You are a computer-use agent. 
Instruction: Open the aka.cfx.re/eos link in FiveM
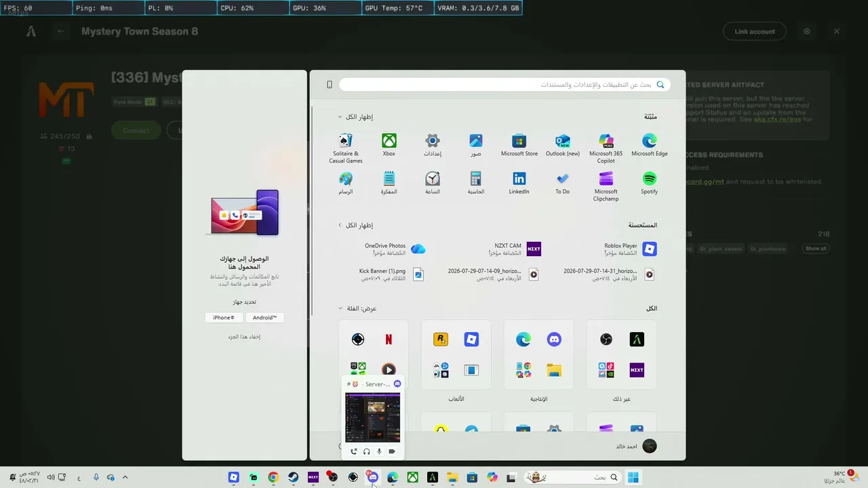point(777,119)
